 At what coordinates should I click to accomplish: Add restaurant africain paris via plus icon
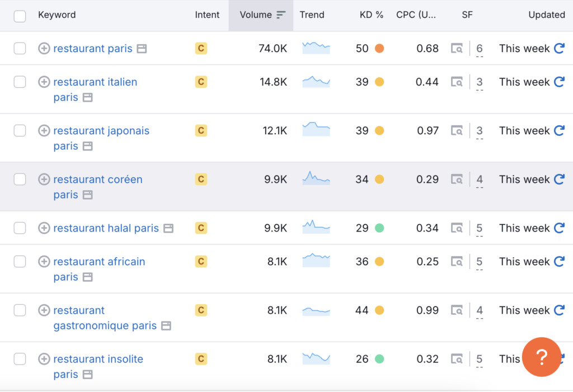pyautogui.click(x=44, y=262)
